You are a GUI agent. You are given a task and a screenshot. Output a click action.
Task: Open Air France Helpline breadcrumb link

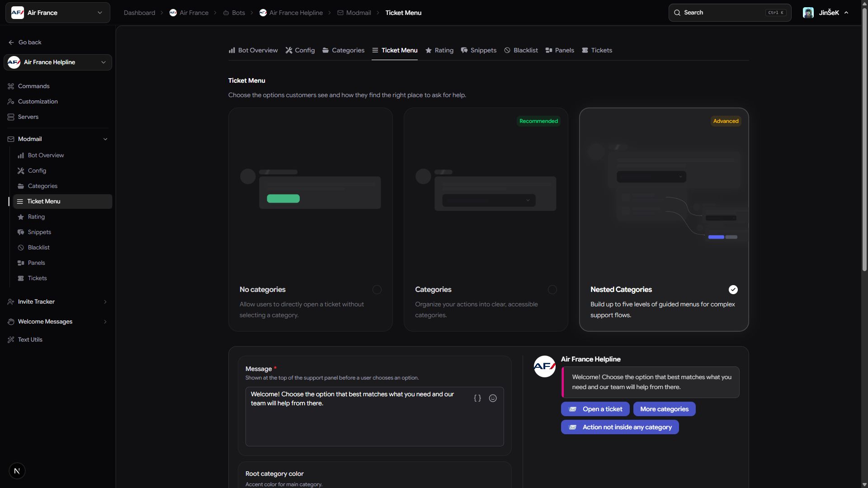[x=291, y=13]
